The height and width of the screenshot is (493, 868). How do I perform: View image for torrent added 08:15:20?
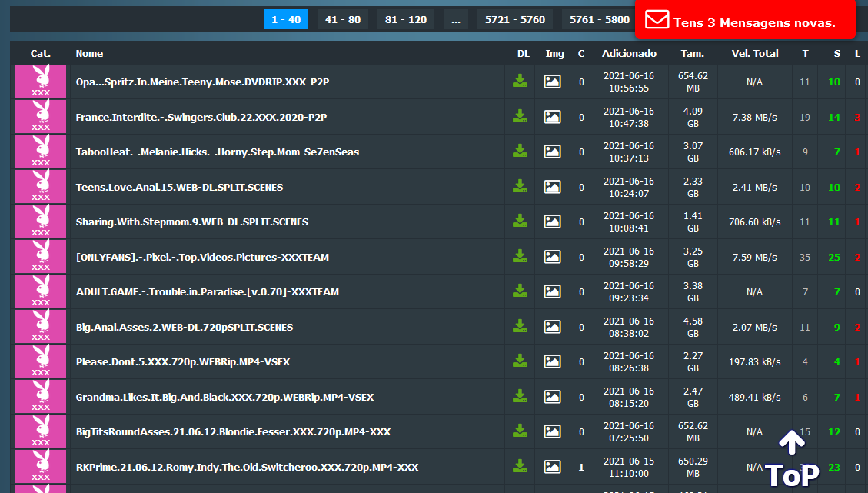coord(553,397)
